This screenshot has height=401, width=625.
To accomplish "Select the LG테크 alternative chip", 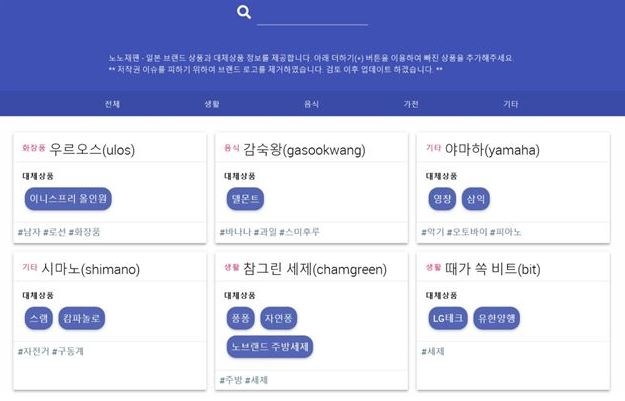I will [447, 319].
